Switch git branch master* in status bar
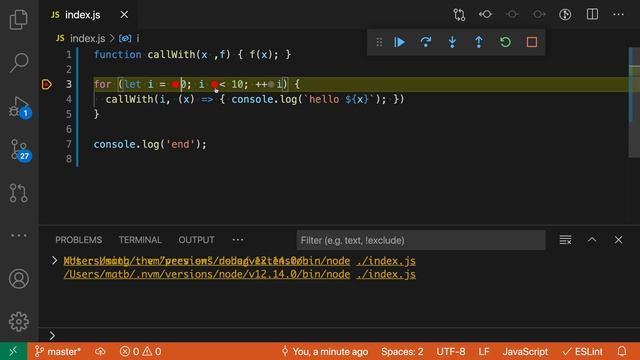The image size is (640, 360). pos(58,351)
